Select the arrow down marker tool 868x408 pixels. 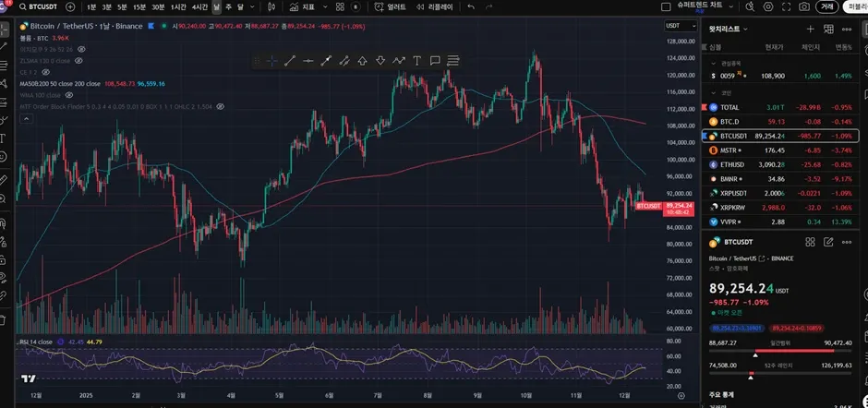380,61
